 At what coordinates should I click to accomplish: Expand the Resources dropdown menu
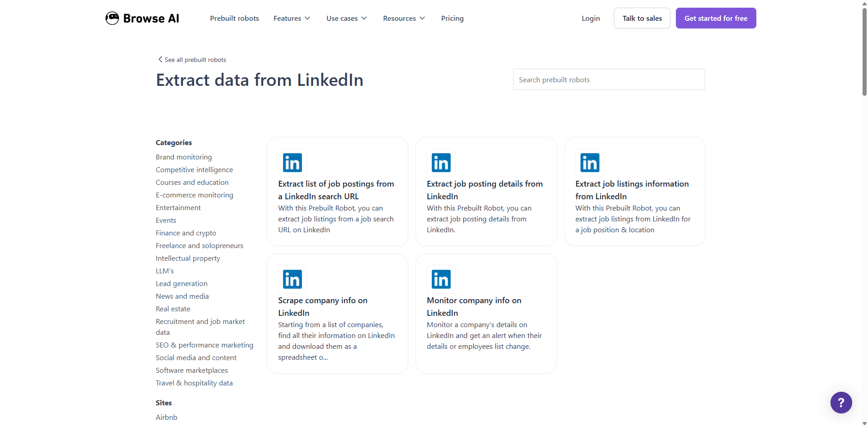pos(404,19)
